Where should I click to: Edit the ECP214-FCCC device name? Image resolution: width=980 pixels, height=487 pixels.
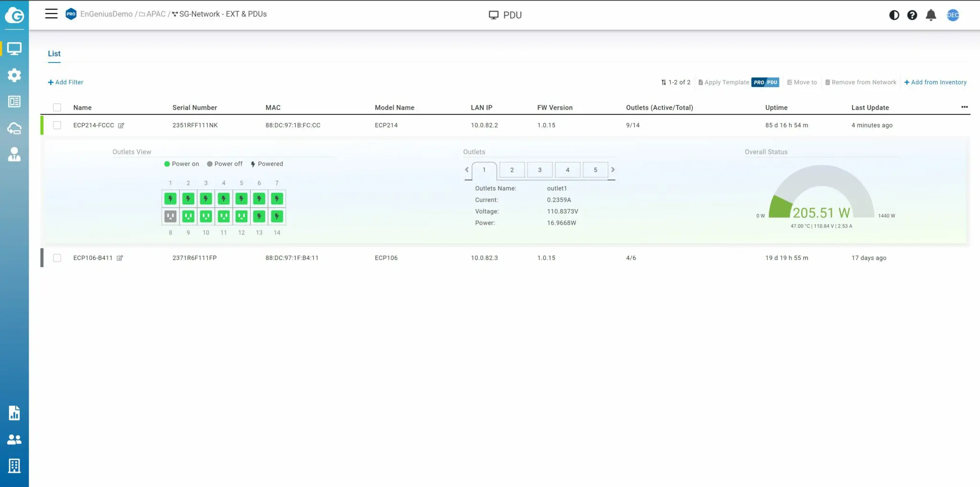[x=121, y=125]
